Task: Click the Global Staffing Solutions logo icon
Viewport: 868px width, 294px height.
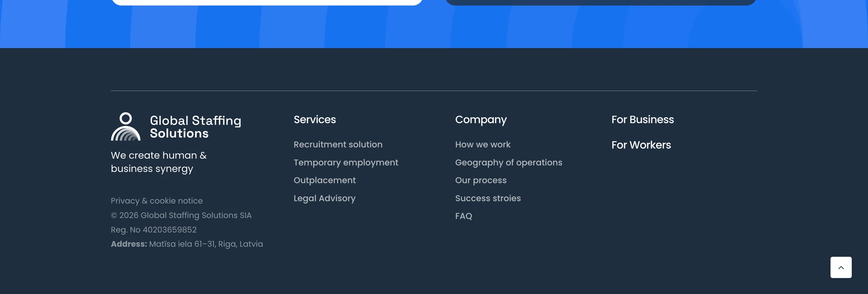Action: point(125,126)
